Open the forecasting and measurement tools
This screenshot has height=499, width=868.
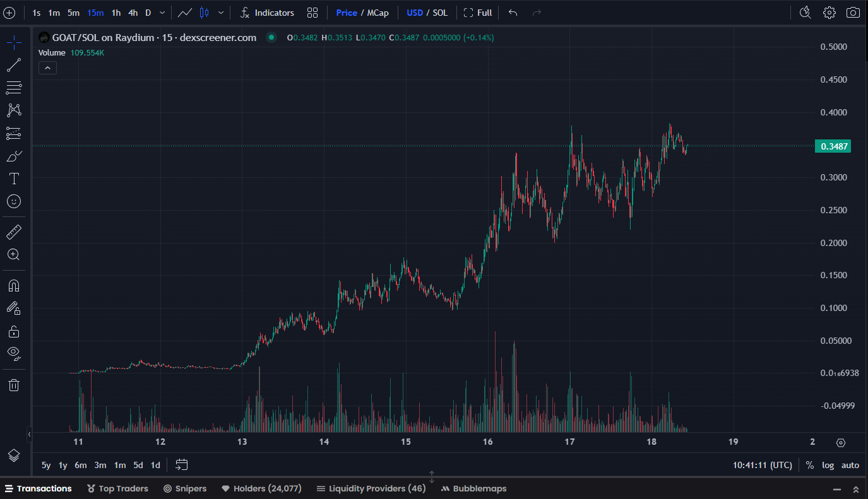pyautogui.click(x=14, y=133)
